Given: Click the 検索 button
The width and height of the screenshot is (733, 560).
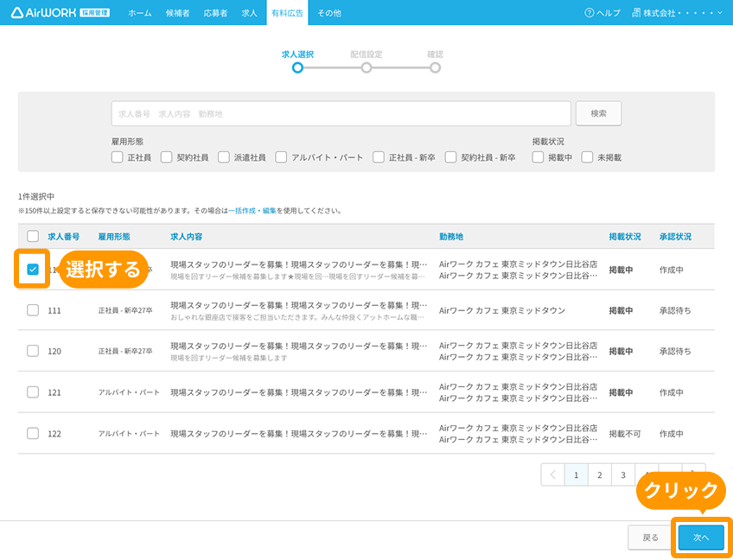Looking at the screenshot, I should 598,113.
